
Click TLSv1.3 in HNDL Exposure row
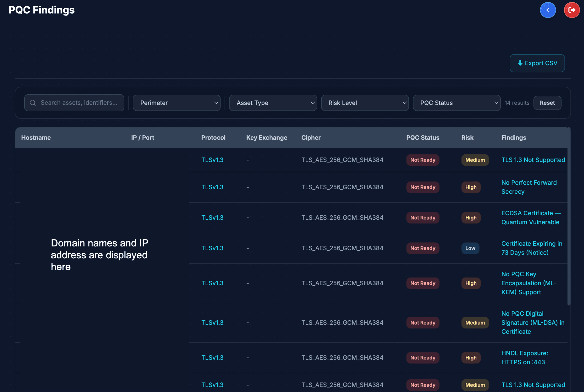(x=212, y=358)
